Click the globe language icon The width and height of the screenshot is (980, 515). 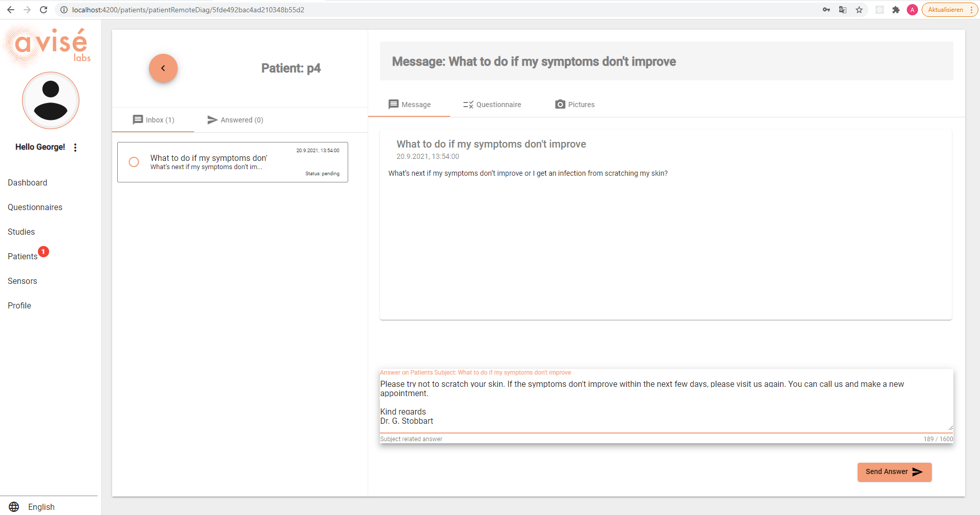point(14,507)
